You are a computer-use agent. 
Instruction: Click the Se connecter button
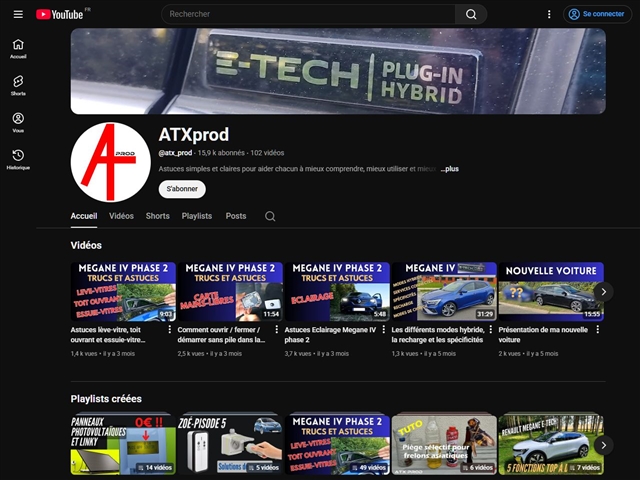pyautogui.click(x=598, y=14)
